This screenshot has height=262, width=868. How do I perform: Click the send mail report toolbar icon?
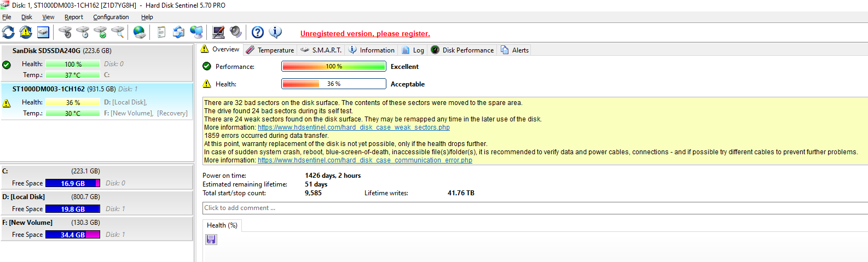[x=178, y=32]
